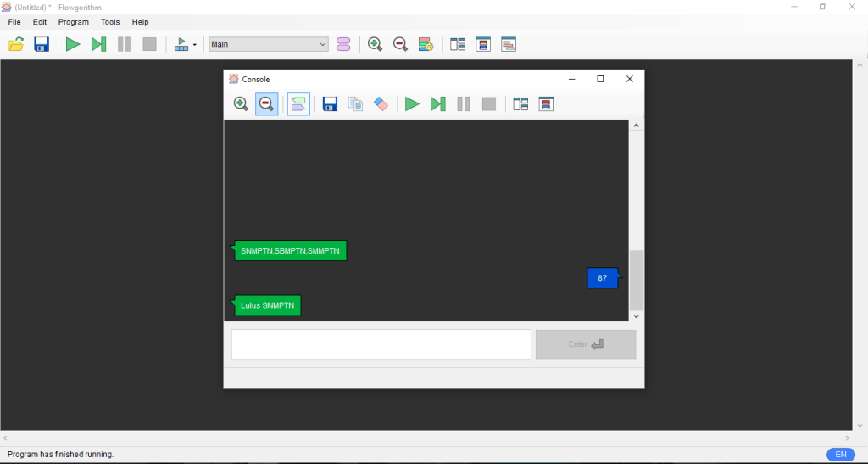Viewport: 868px width, 464px height.
Task: Clear the console with the eraser icon
Action: pos(381,103)
